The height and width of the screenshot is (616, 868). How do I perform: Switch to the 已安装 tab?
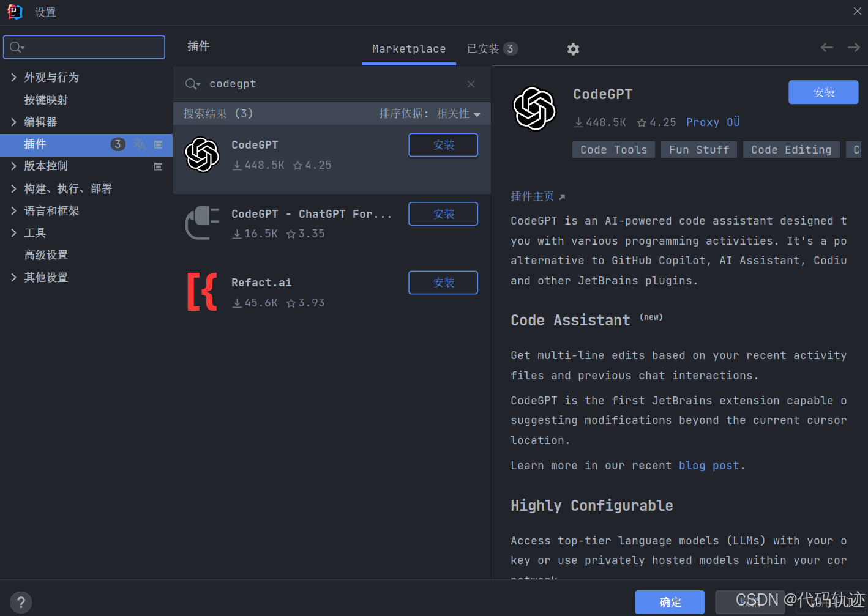point(492,49)
